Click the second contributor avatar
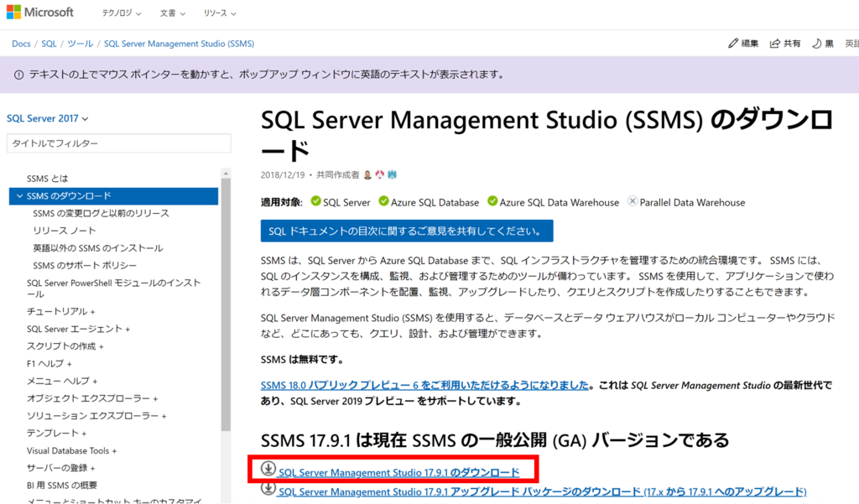The height and width of the screenshot is (504, 859). (380, 174)
